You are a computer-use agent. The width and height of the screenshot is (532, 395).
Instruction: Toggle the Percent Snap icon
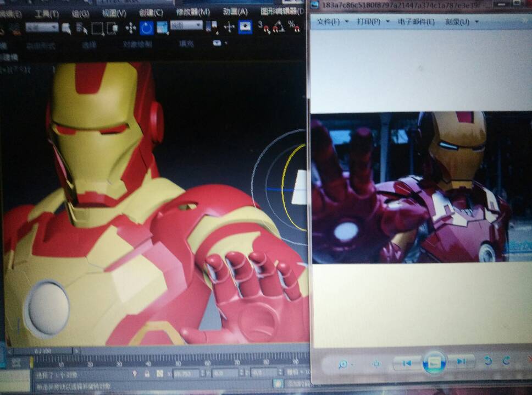pyautogui.click(x=293, y=27)
